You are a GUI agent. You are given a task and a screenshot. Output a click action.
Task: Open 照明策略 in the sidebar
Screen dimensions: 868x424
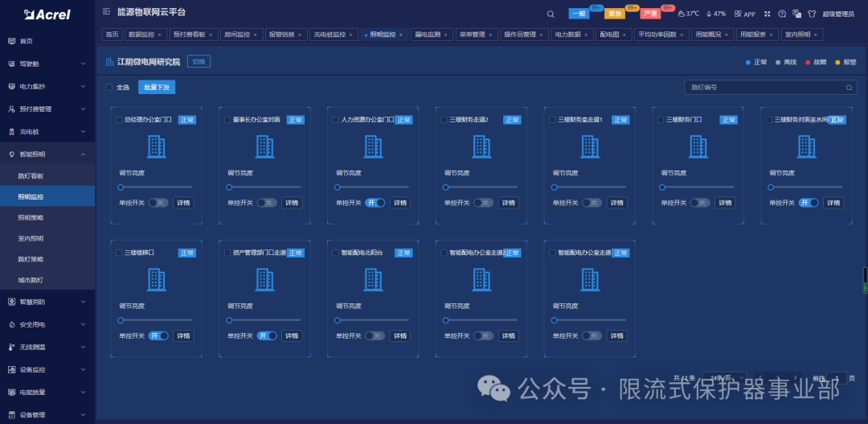tap(31, 217)
